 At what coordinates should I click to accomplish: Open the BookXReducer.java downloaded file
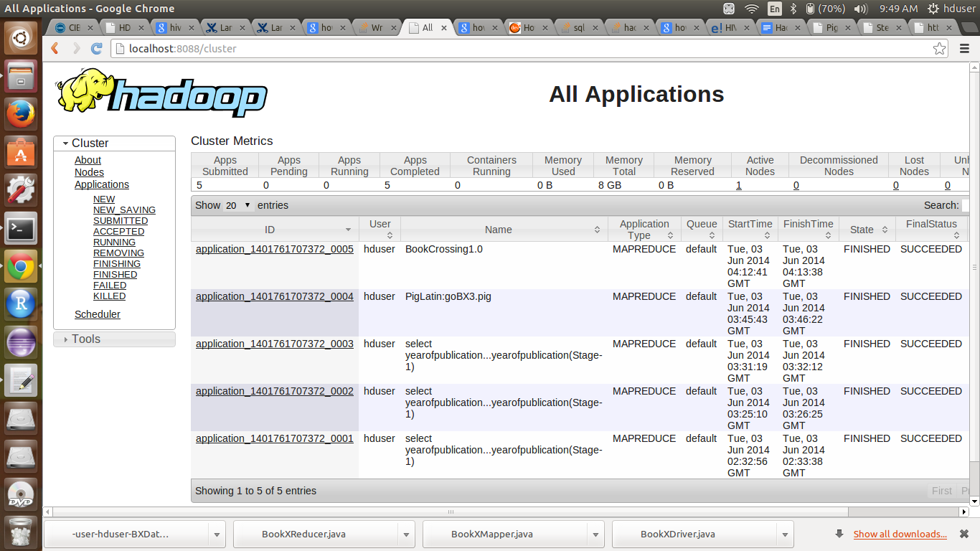coord(316,534)
